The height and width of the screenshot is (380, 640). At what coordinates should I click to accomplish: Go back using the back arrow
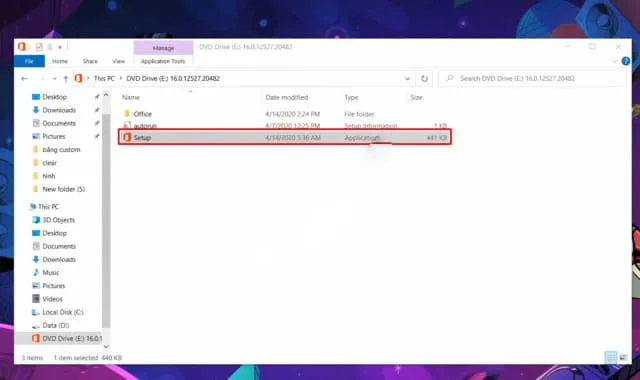[24, 78]
